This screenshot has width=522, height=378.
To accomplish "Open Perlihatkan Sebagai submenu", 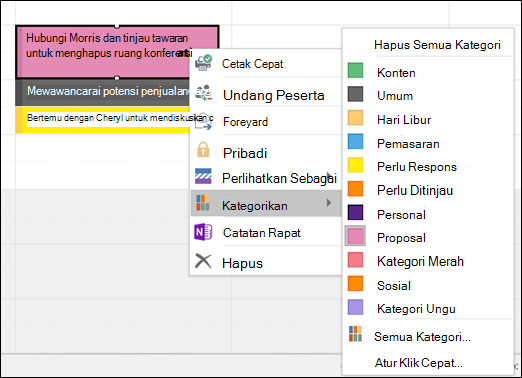I will (266, 178).
